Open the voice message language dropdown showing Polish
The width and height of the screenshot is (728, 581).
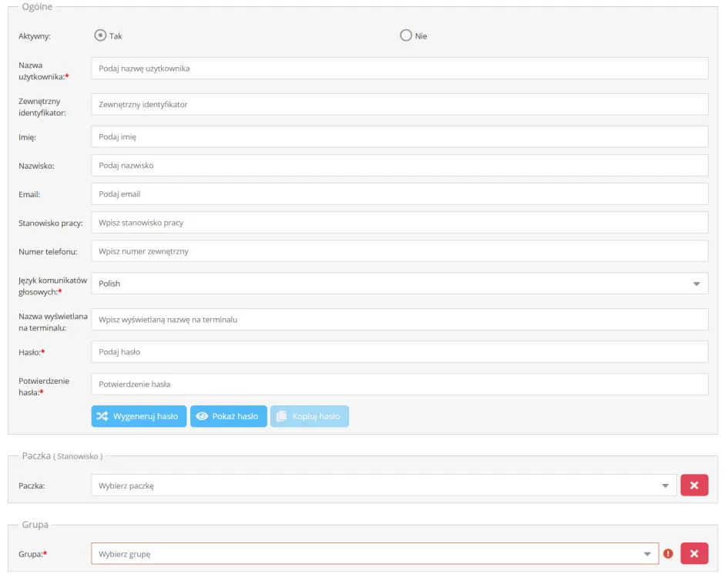pyautogui.click(x=399, y=284)
